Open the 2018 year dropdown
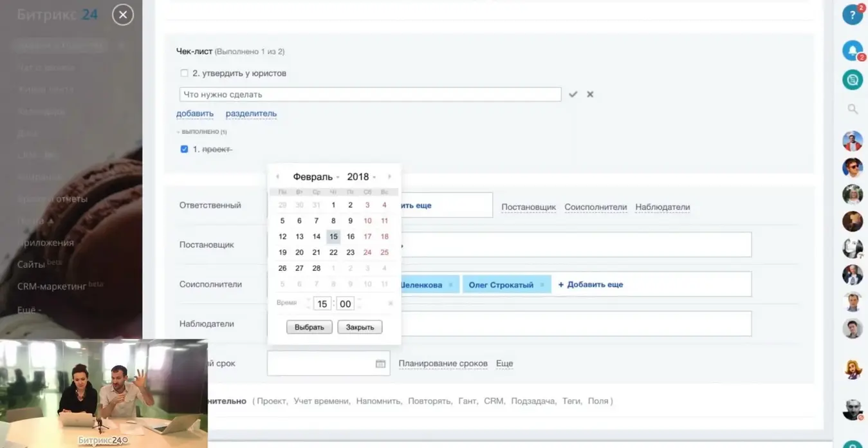 [360, 177]
